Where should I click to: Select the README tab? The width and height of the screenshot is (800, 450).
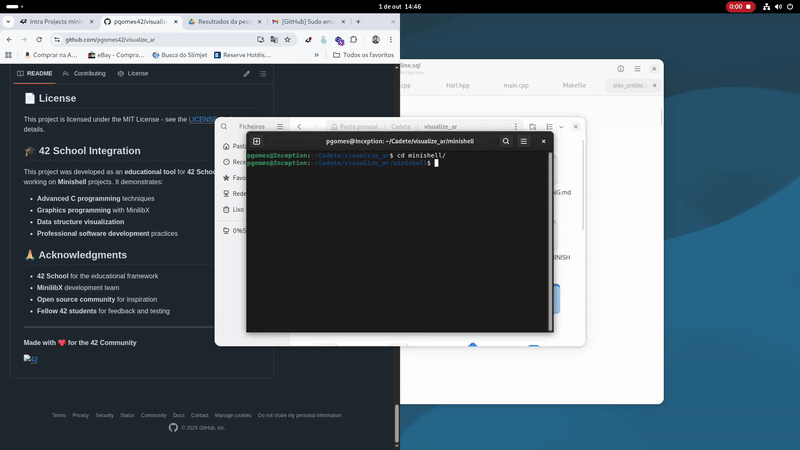point(35,73)
